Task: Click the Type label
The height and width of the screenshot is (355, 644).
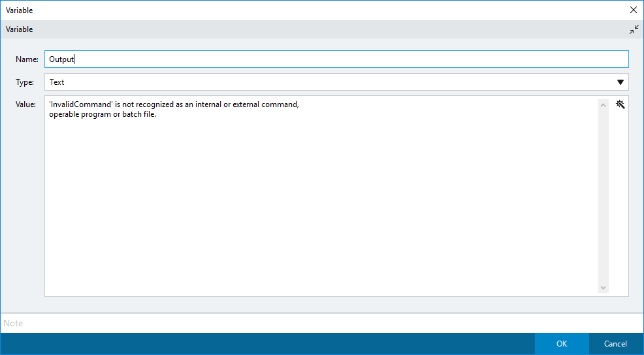Action: pyautogui.click(x=25, y=82)
